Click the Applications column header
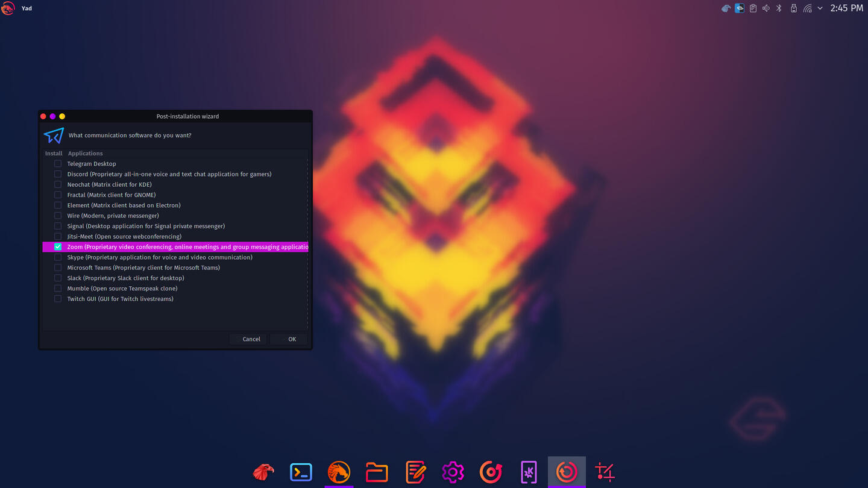868x488 pixels. coord(85,153)
